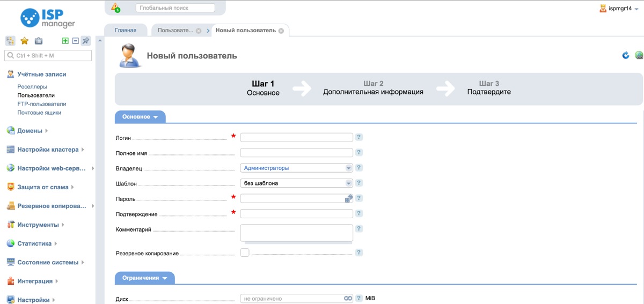644x304 pixels.
Task: Focus the Ctrl + Shift + M menu search
Action: tap(48, 55)
